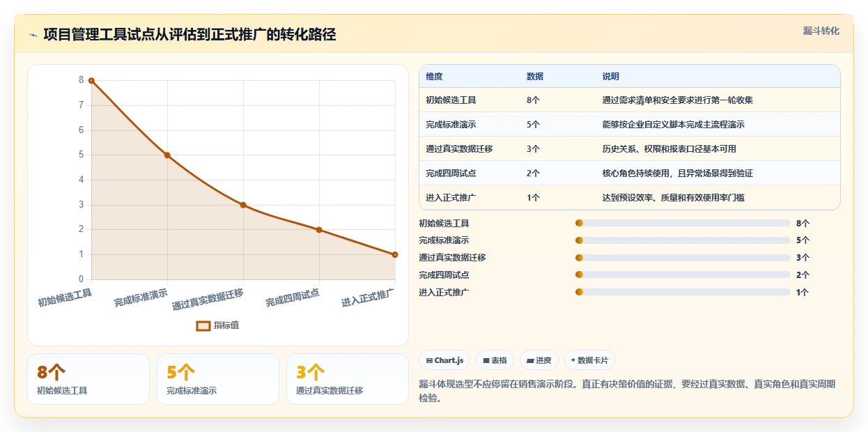Click the 5个 value in the table
Image resolution: width=868 pixels, height=432 pixels.
pos(534,125)
